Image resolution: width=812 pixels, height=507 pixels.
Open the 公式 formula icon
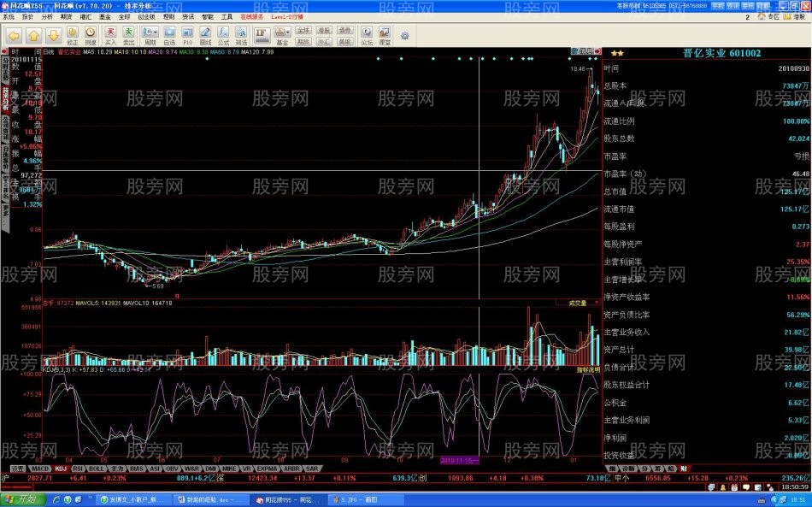click(x=223, y=36)
